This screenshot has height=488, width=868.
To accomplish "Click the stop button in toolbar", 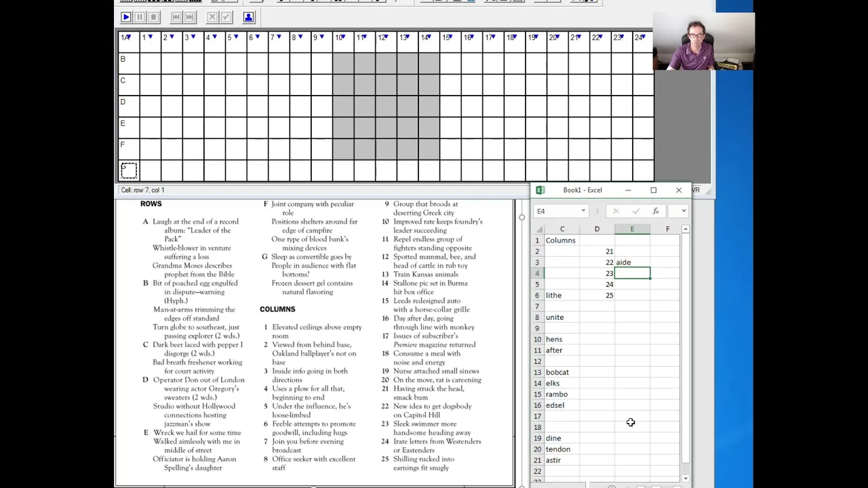I will pyautogui.click(x=153, y=17).
